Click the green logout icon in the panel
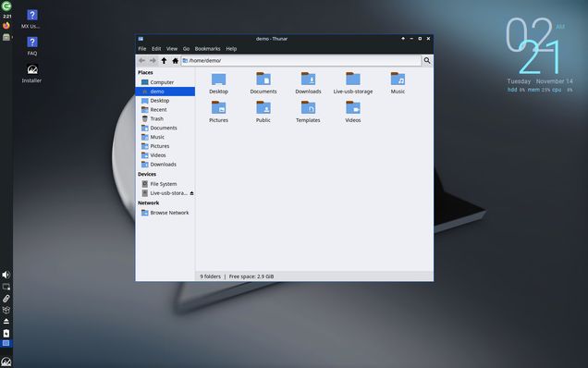 6,6
